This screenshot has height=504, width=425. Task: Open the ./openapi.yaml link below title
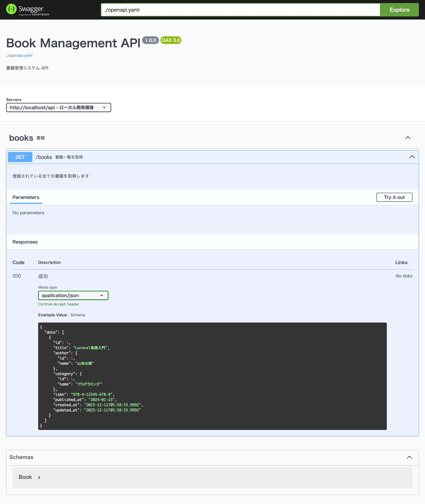(x=19, y=55)
